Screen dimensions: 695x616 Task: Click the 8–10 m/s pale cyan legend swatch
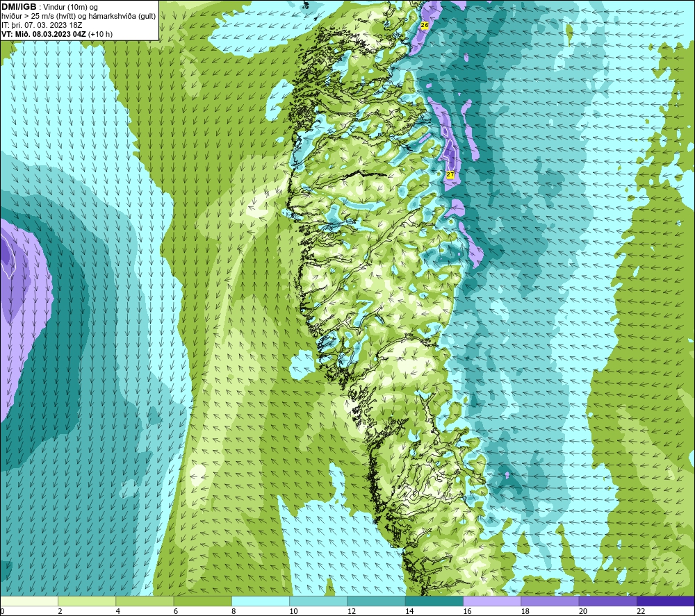[261, 601]
